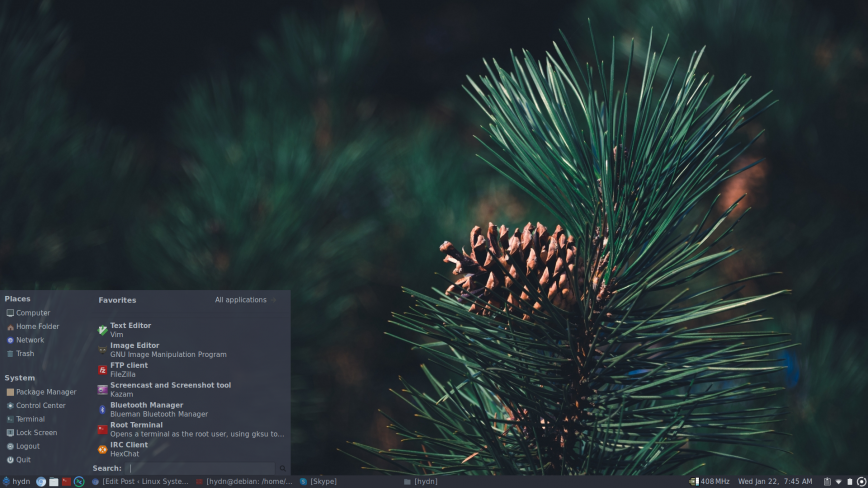Select Quit in System section
The image size is (868, 488).
tap(18, 459)
